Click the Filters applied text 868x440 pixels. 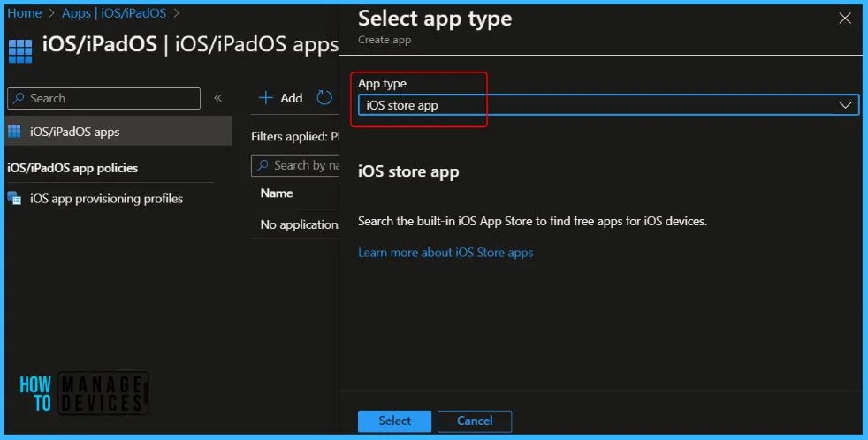(x=295, y=136)
